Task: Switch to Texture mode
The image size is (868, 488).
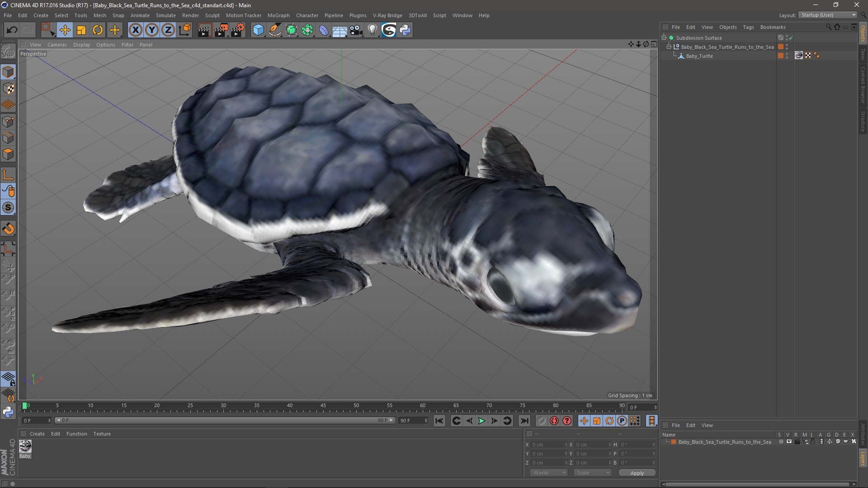Action: click(8, 89)
